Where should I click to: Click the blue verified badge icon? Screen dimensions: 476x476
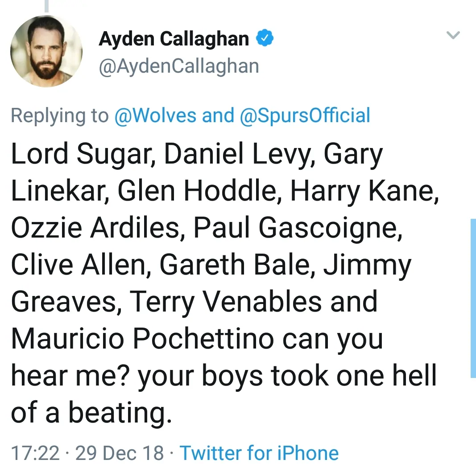[x=265, y=39]
